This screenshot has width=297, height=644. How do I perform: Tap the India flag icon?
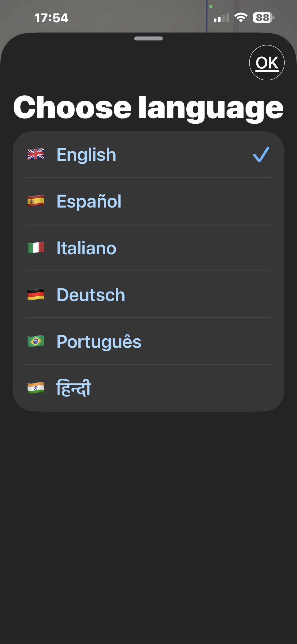pyautogui.click(x=36, y=388)
